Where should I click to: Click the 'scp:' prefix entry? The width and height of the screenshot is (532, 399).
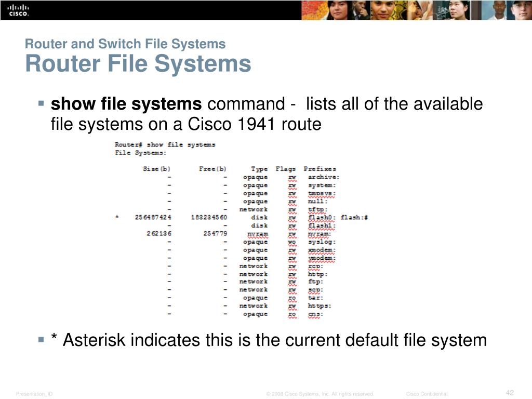point(315,290)
